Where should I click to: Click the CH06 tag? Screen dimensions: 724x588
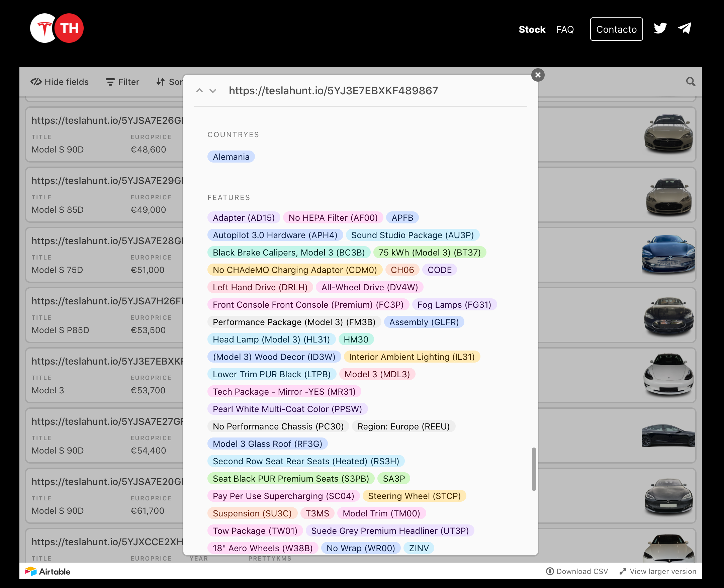(402, 270)
